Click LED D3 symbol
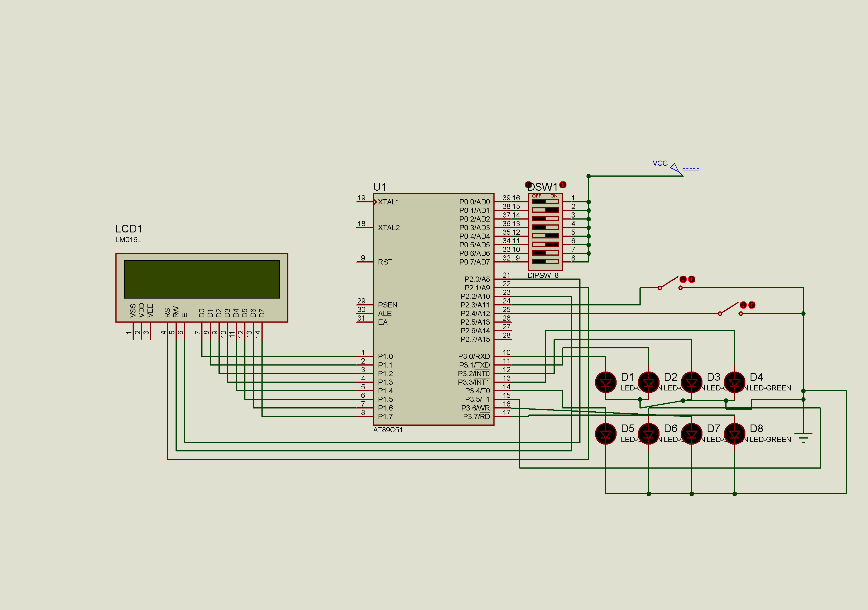 click(x=692, y=382)
